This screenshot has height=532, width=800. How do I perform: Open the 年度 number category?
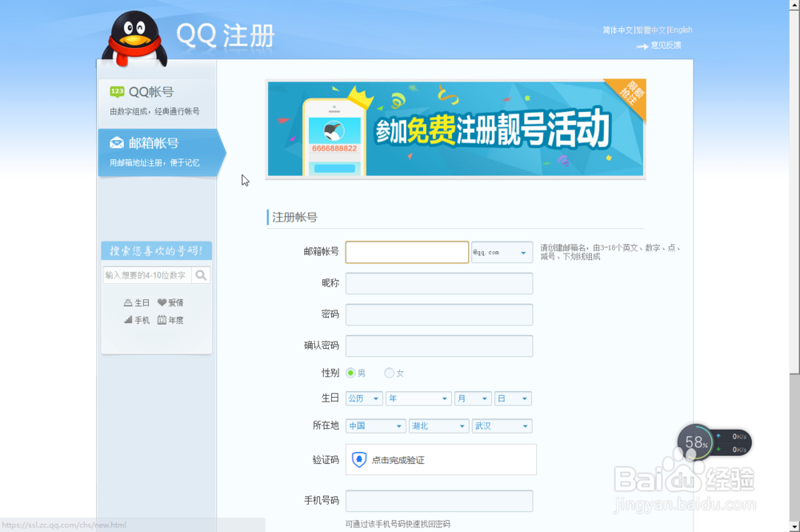[170, 320]
